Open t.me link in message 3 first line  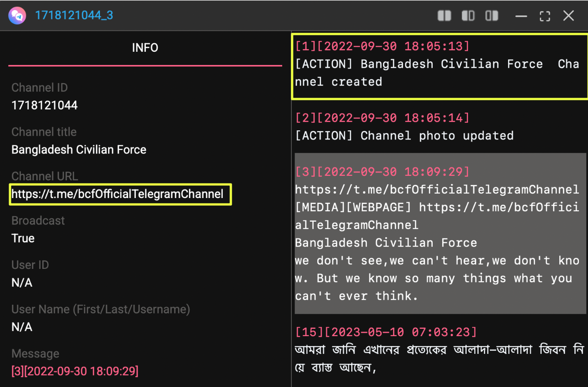[x=436, y=189]
